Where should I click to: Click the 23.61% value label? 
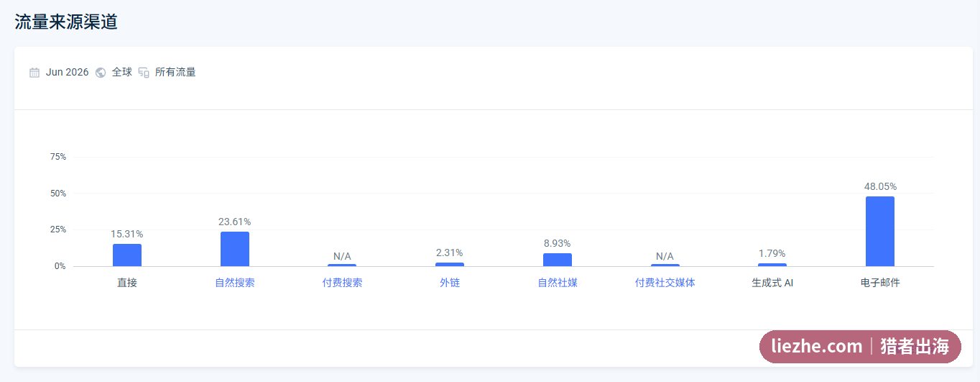[x=235, y=222]
